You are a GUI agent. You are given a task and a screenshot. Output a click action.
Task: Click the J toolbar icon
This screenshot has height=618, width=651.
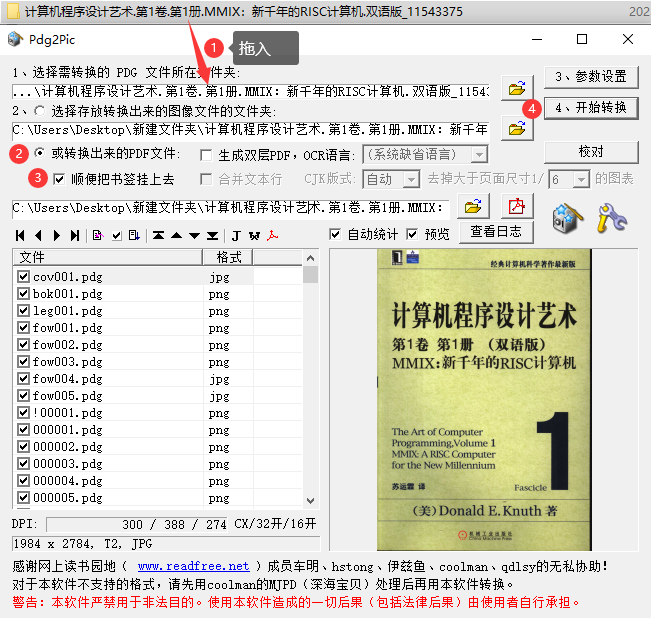(236, 236)
